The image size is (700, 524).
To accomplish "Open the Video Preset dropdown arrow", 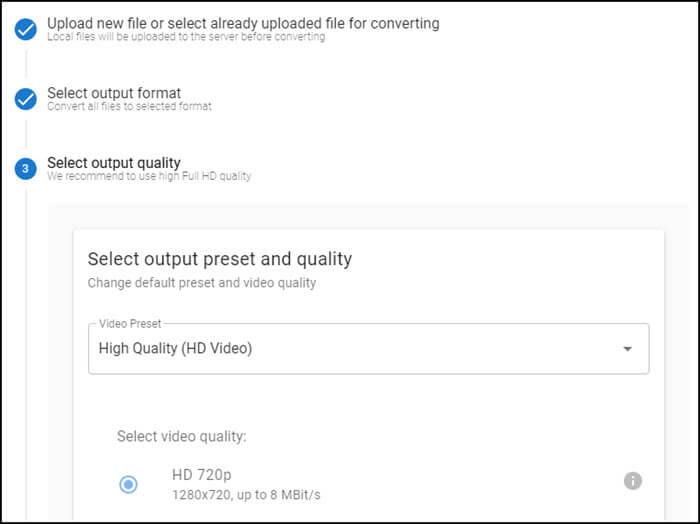I will [627, 349].
